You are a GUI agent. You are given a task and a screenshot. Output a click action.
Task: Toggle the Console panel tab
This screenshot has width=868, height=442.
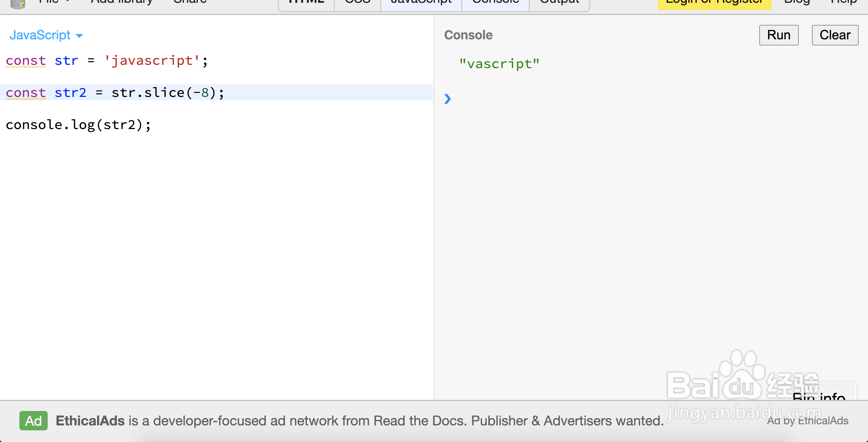[495, 3]
